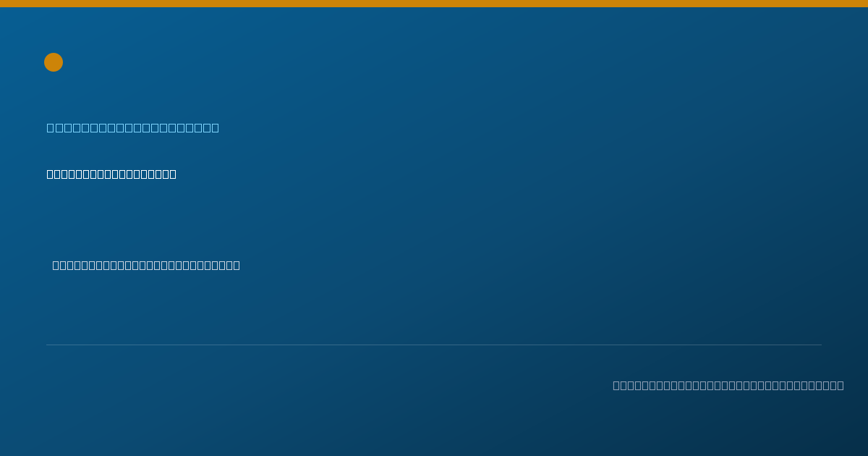Screen dimensions: 868x456
Task: Click the bold white placeholder text line
Action: (x=111, y=174)
